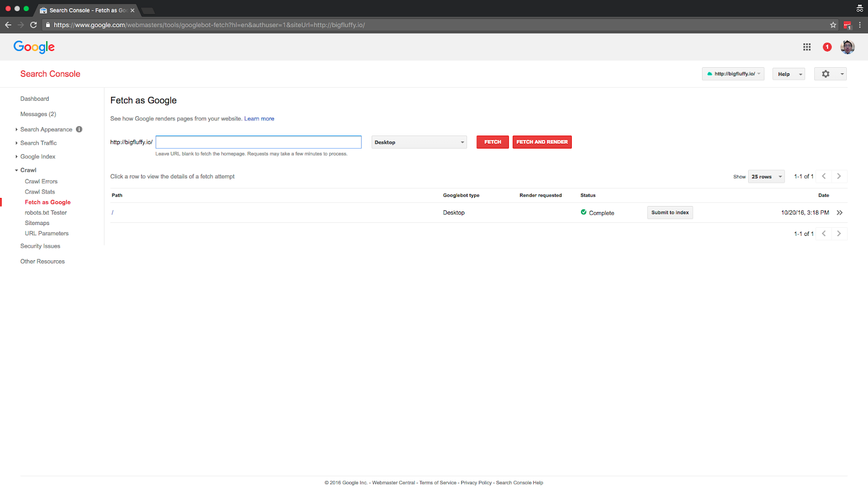
Task: Open Crawl Stats
Action: (x=40, y=192)
